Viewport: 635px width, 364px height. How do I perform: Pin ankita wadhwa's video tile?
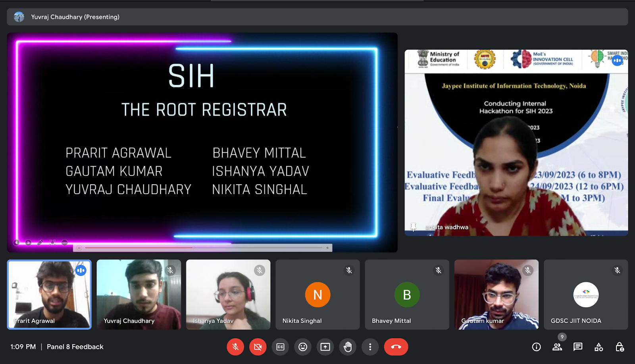(x=413, y=227)
